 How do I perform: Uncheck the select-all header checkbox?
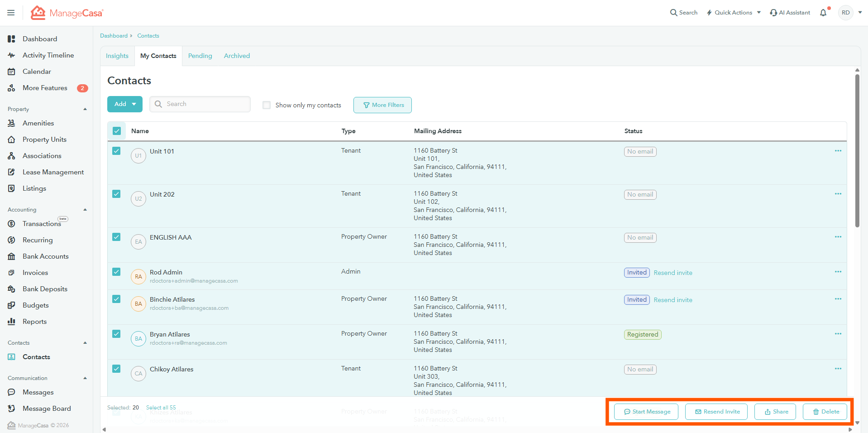[117, 131]
